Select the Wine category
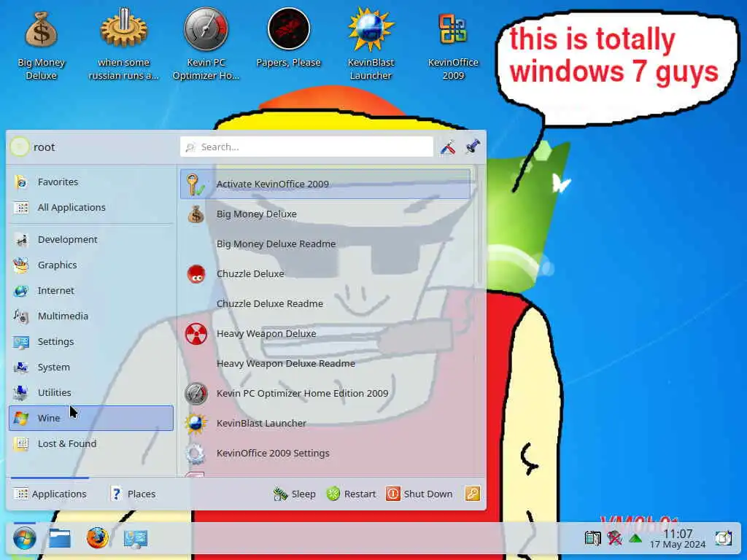Viewport: 747px width, 560px height. tap(90, 418)
